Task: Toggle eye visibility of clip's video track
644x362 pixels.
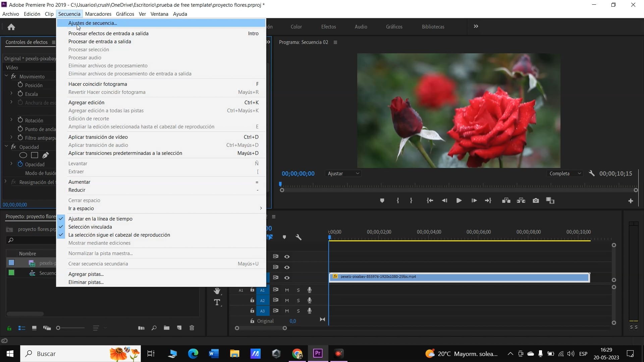Action: pos(287,278)
